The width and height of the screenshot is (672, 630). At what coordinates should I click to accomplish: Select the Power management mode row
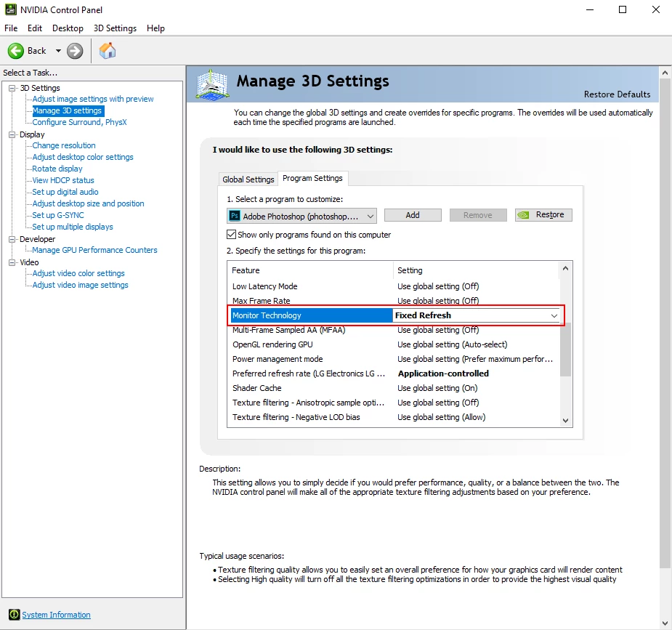(x=394, y=359)
